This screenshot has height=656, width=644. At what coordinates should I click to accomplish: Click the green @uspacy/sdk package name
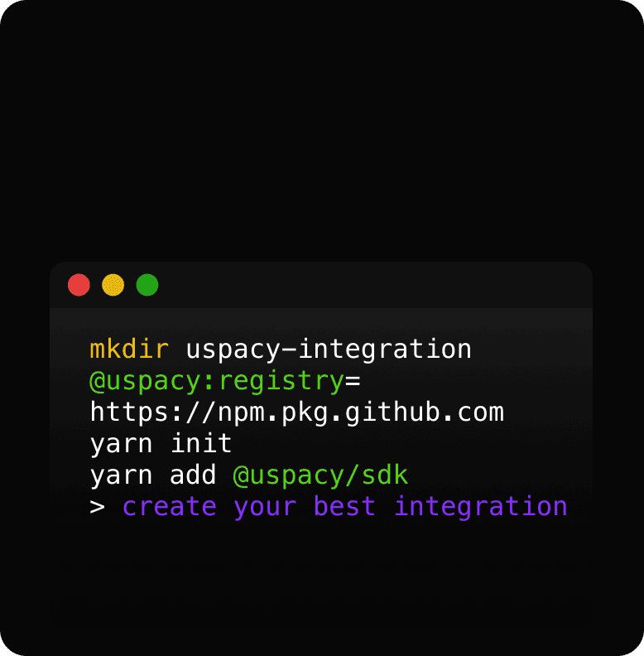(x=320, y=475)
